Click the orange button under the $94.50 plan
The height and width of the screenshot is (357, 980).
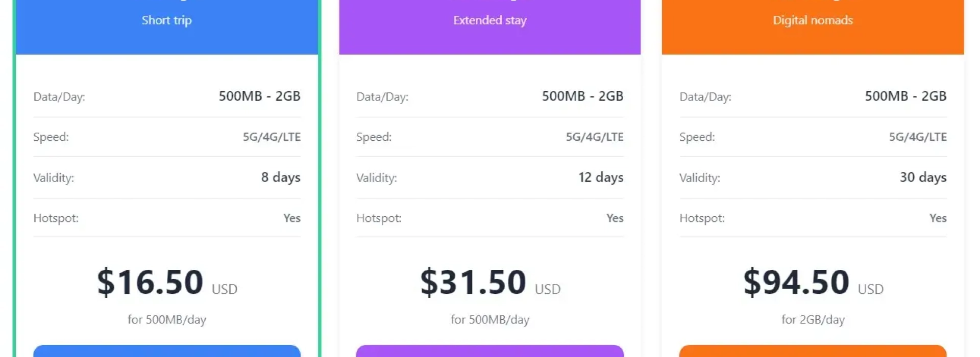(x=813, y=351)
